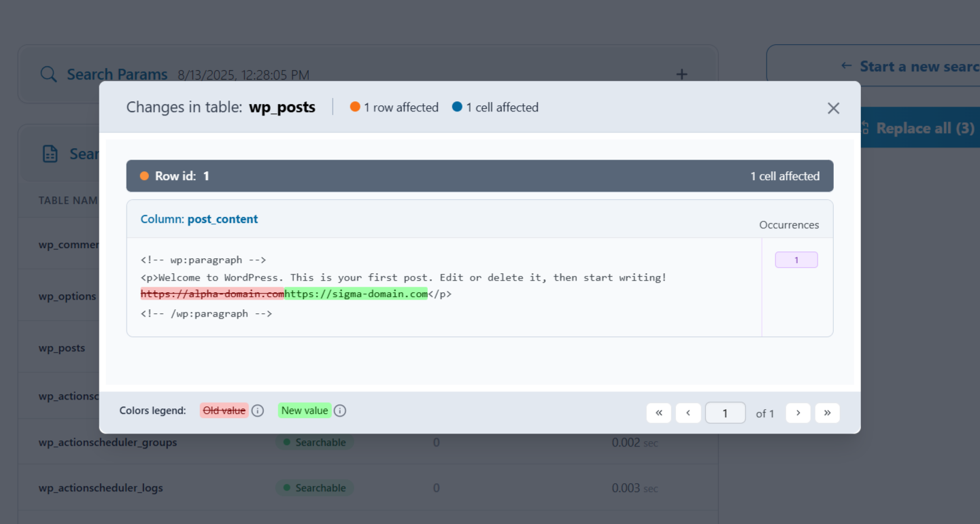Go to previous page with left chevron
Viewport: 980px width, 524px height.
(688, 413)
